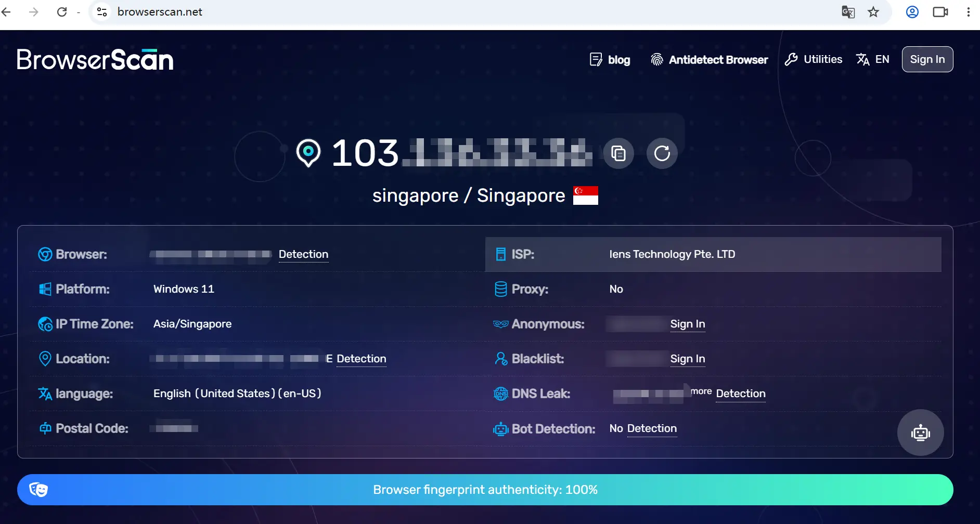This screenshot has height=524, width=980.
Task: Open the EN language selector
Action: click(x=873, y=59)
